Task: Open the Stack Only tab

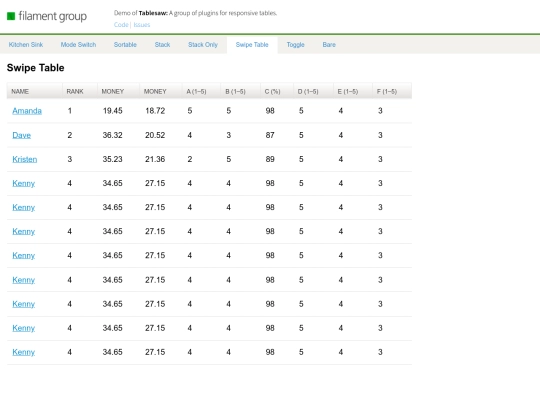Action: 203,45
